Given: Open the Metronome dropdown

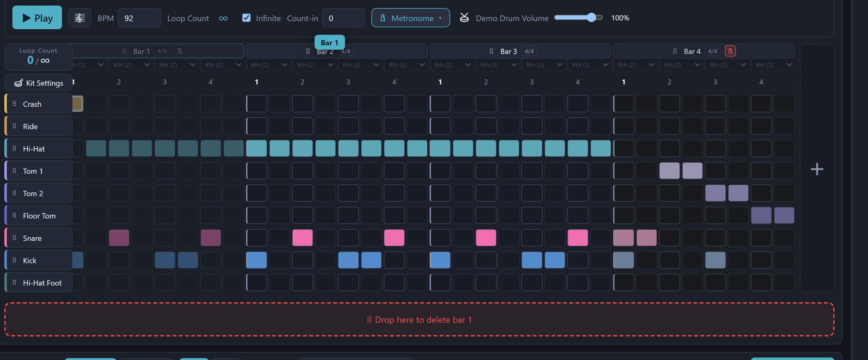Looking at the screenshot, I should [x=410, y=18].
